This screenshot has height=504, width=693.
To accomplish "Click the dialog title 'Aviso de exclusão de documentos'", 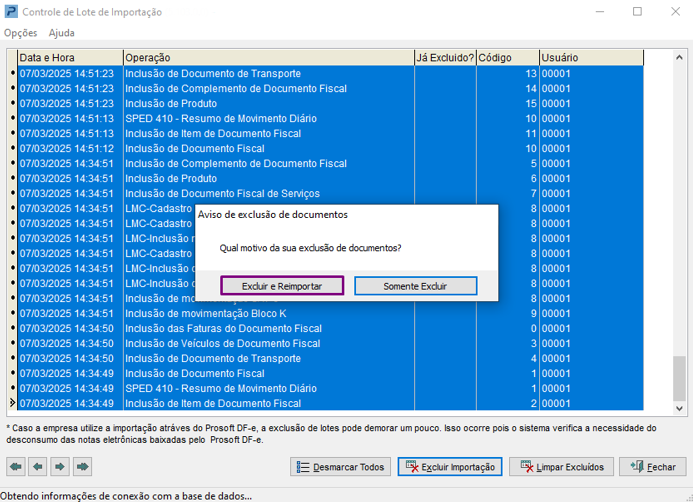I will coord(273,215).
